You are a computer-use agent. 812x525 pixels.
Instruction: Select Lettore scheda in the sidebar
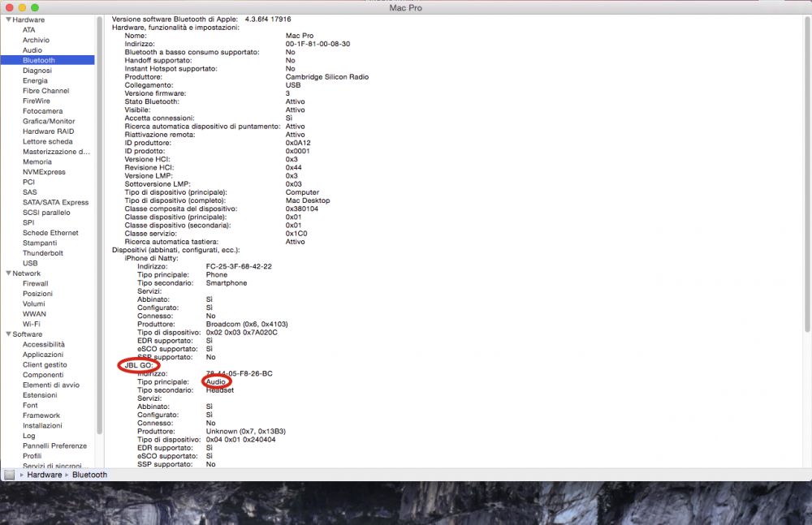click(48, 141)
